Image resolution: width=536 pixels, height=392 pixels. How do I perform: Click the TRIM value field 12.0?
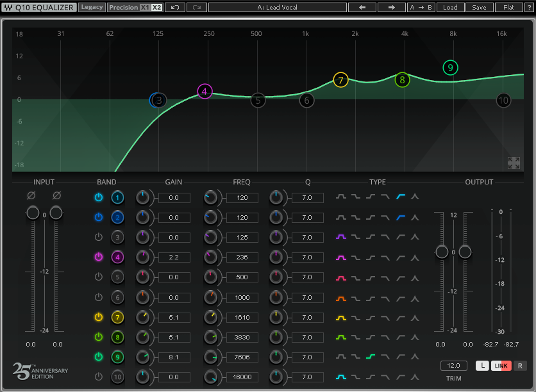point(453,366)
